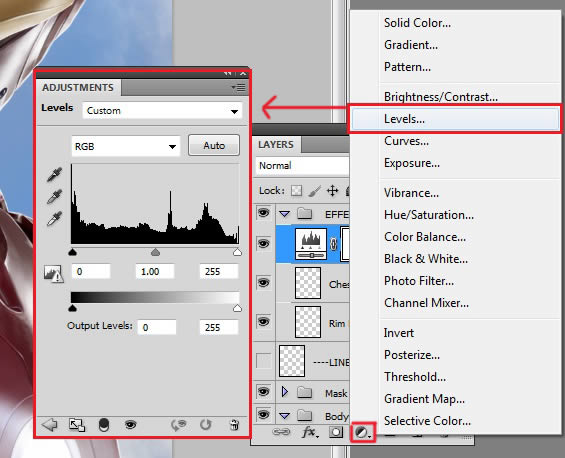Choose Solid Color... from the menu
The image size is (565, 458).
tap(417, 23)
